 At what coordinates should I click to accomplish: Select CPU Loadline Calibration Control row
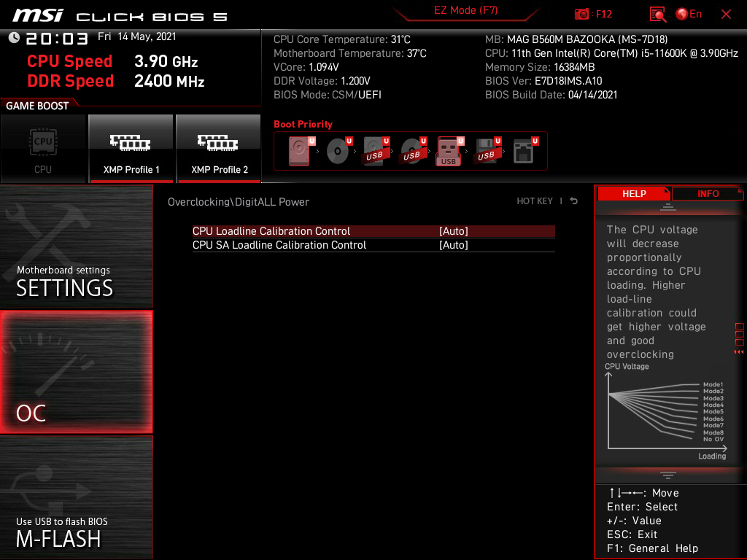[373, 231]
